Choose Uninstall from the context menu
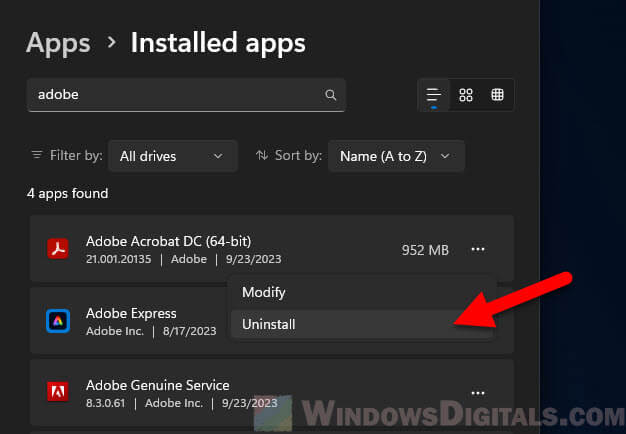Screen dimensions: 626x434 pos(363,325)
